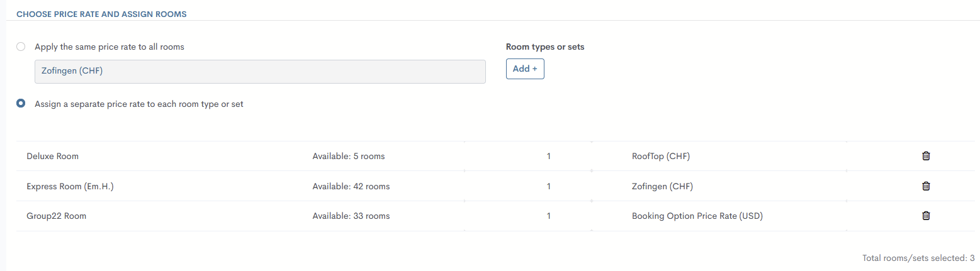
Task: Select 'Assign a separate price rate' radio
Action: pos(21,104)
